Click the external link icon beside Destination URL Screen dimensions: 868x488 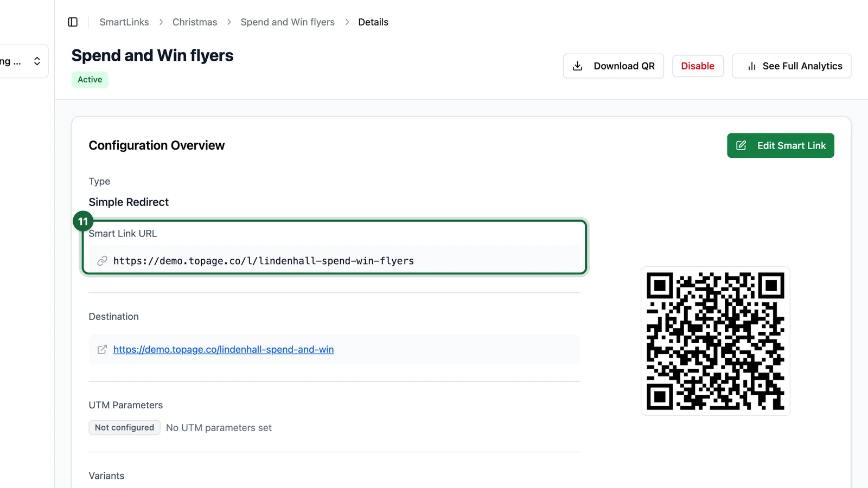click(x=102, y=350)
